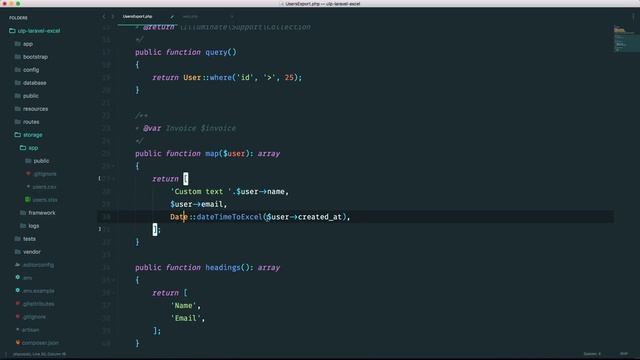This screenshot has height=360, width=640.
Task: Click the green macOS fullscreen window button
Action: (x=18, y=4)
